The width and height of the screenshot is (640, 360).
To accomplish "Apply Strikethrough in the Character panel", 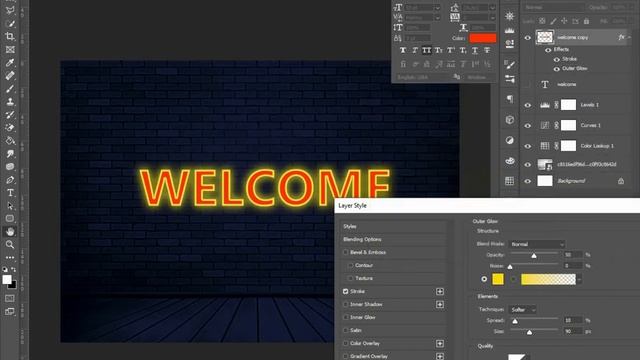I will coord(487,50).
